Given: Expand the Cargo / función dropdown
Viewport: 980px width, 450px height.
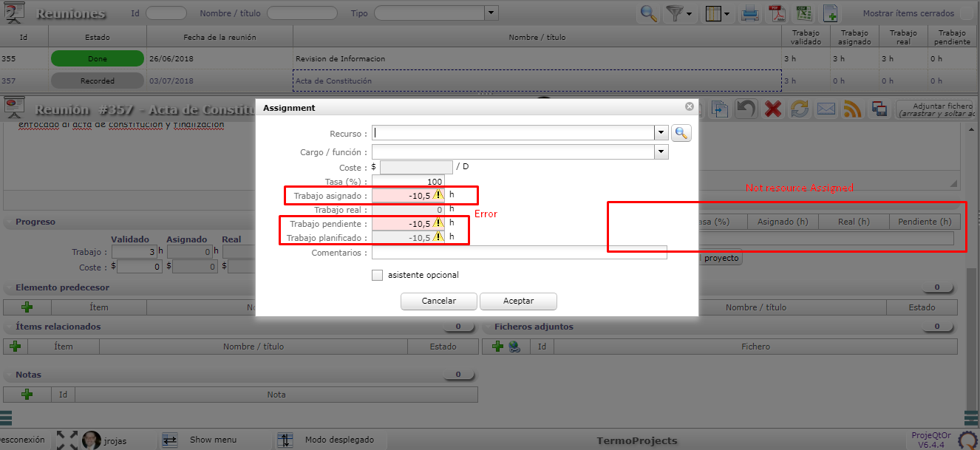Looking at the screenshot, I should click(x=661, y=152).
